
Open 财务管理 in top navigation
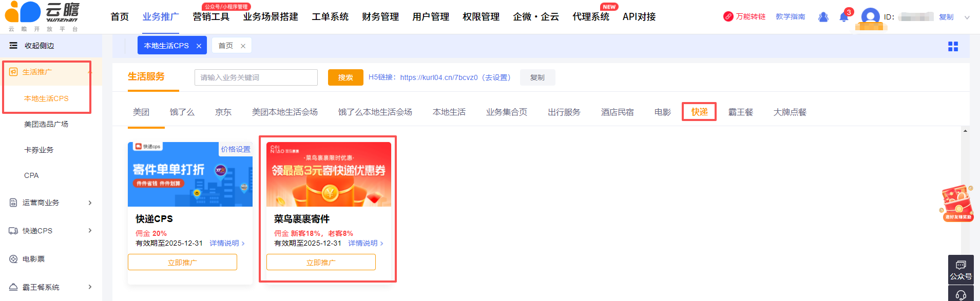[x=380, y=17]
